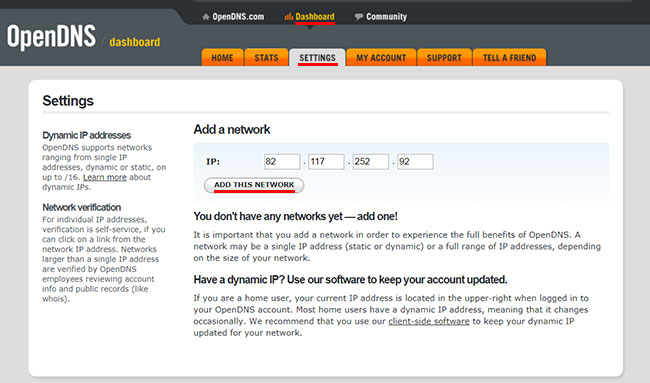Open the STATS tab
This screenshot has width=650, height=383.
coord(266,58)
